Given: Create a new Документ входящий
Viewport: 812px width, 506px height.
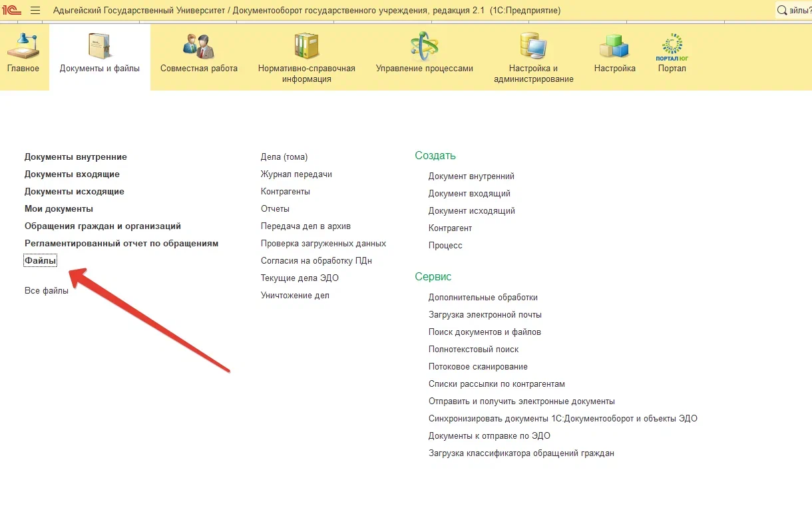Looking at the screenshot, I should click(469, 194).
